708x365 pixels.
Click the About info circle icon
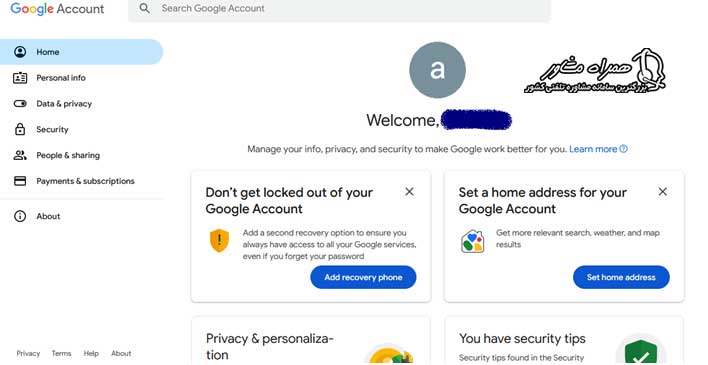(20, 216)
